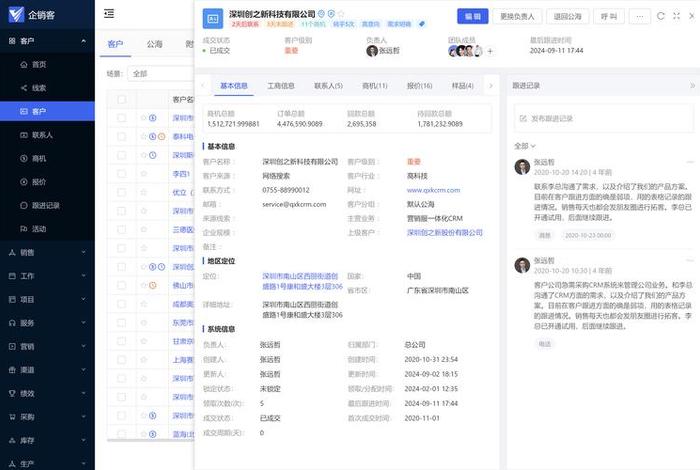The height and width of the screenshot is (470, 700).
Task: Open 联系人 in the sidebar
Action: tap(42, 135)
